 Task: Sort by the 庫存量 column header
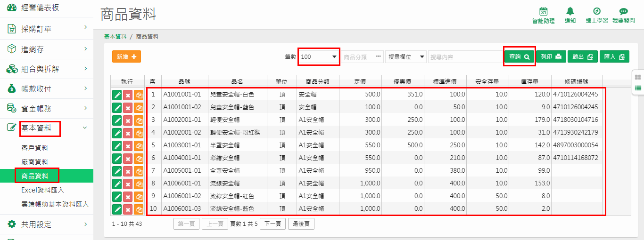coord(530,81)
